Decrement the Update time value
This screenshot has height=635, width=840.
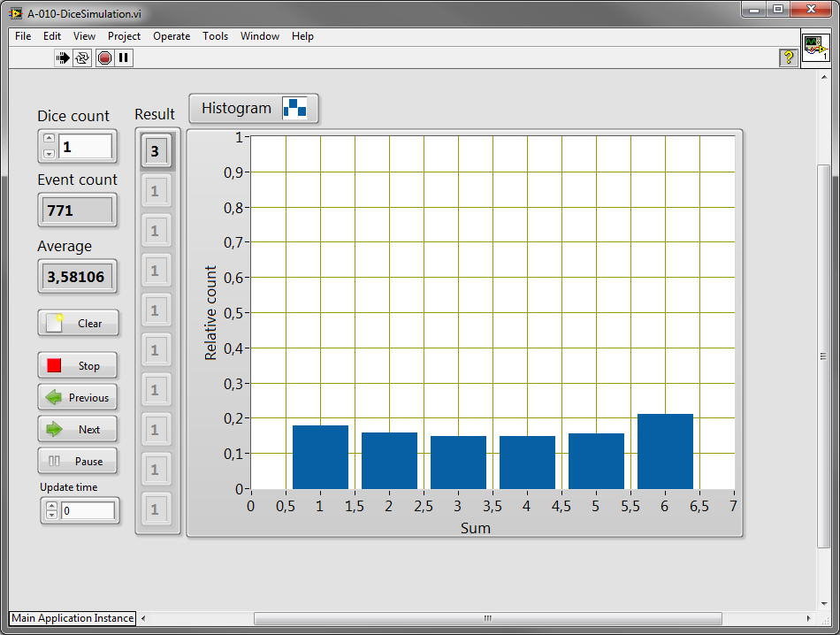[51, 515]
